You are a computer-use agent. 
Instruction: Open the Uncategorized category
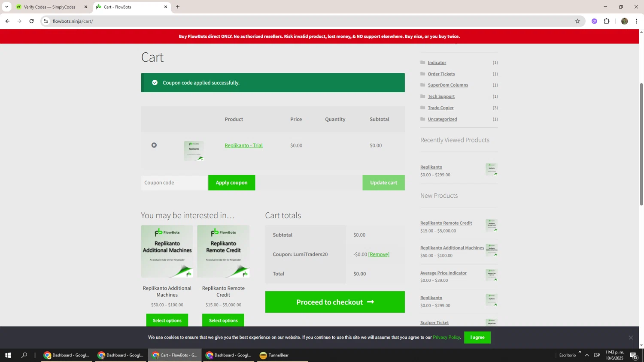click(442, 119)
